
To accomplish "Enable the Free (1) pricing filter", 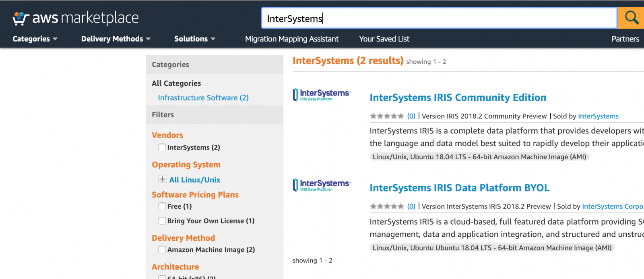I will pyautogui.click(x=162, y=206).
